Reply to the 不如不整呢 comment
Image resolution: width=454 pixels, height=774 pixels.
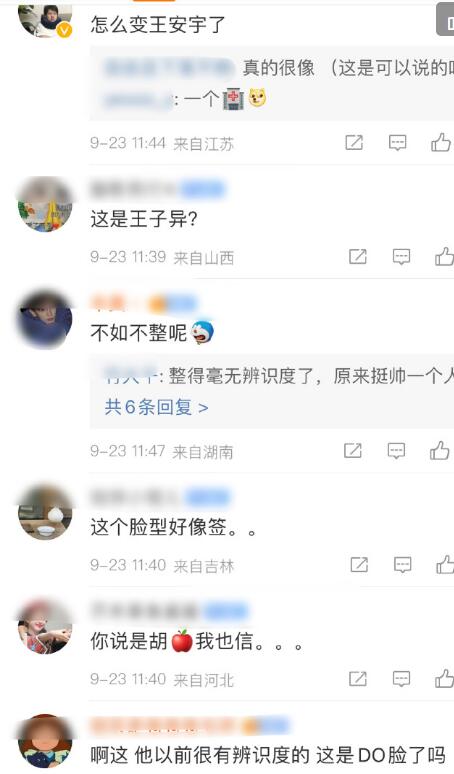tap(396, 451)
